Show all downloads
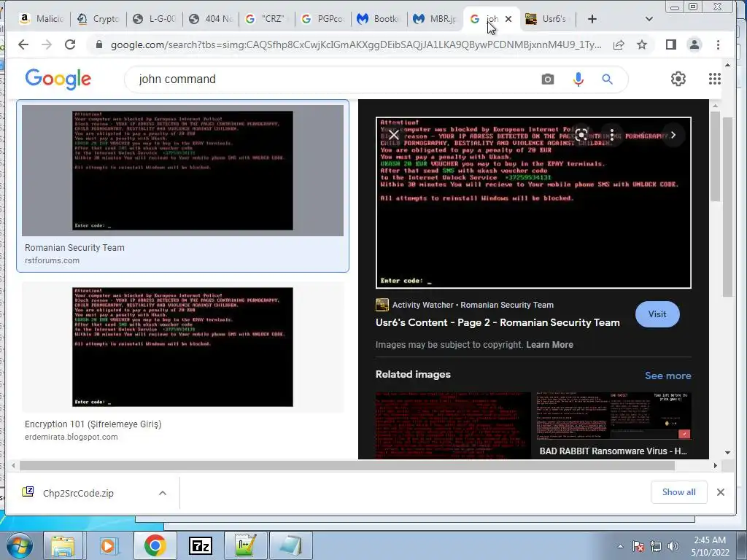 [x=678, y=492]
